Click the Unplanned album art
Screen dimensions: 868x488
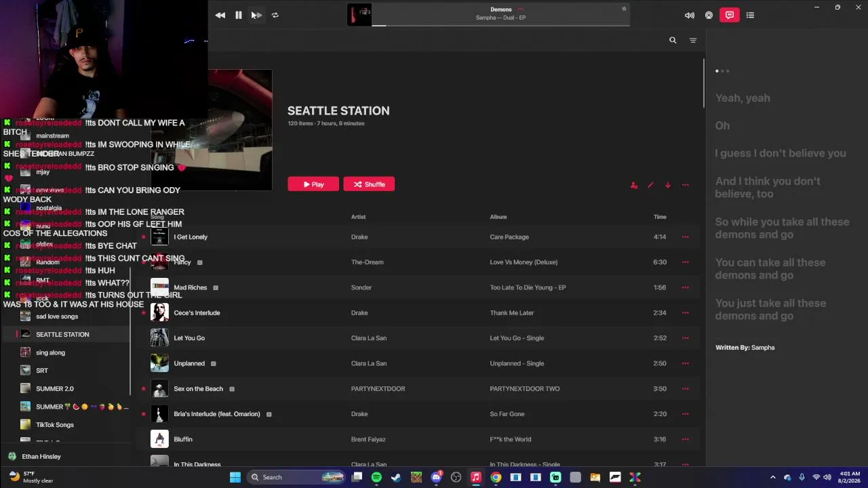click(159, 363)
